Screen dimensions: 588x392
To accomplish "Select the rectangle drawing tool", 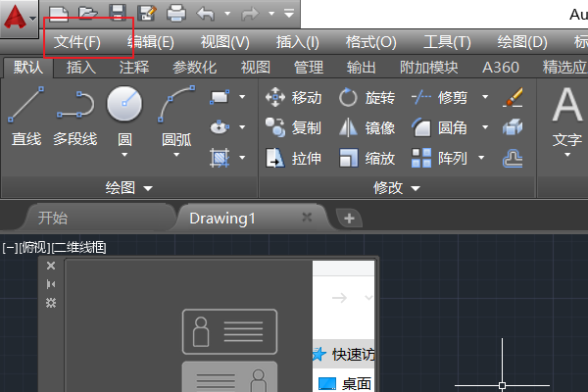I will [x=220, y=97].
